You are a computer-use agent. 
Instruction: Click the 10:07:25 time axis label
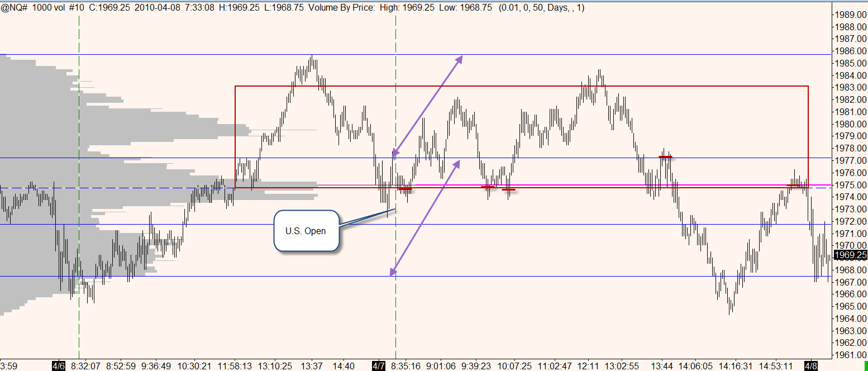point(514,367)
